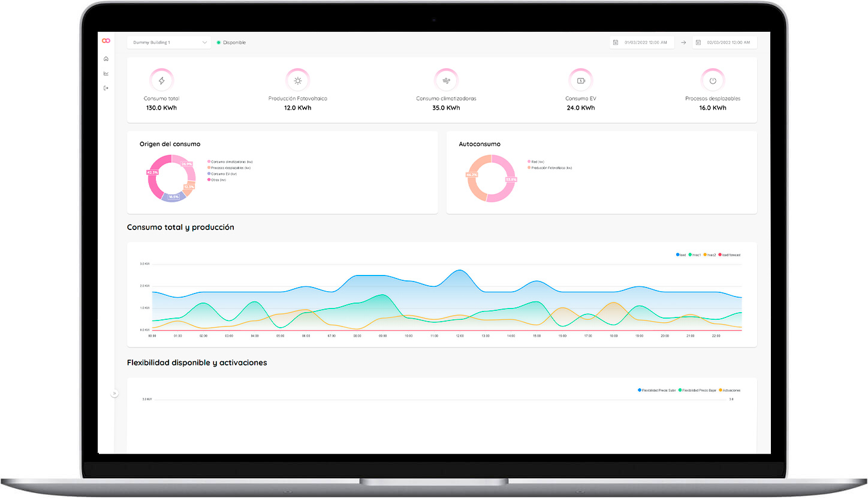This screenshot has height=499, width=868.
Task: Open the line chart analytics view
Action: (x=106, y=74)
